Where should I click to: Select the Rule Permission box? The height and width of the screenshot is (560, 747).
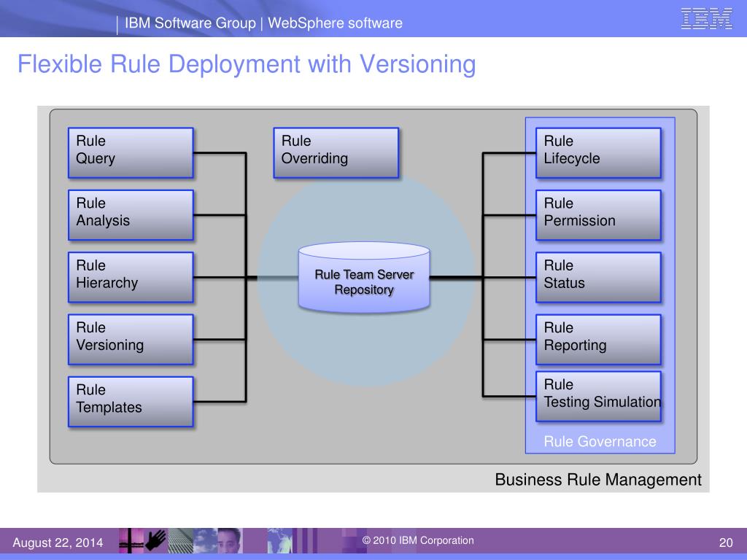(x=598, y=215)
